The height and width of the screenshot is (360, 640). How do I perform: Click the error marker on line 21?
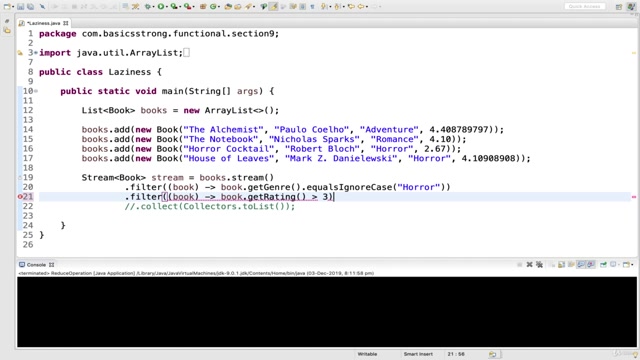(20, 197)
